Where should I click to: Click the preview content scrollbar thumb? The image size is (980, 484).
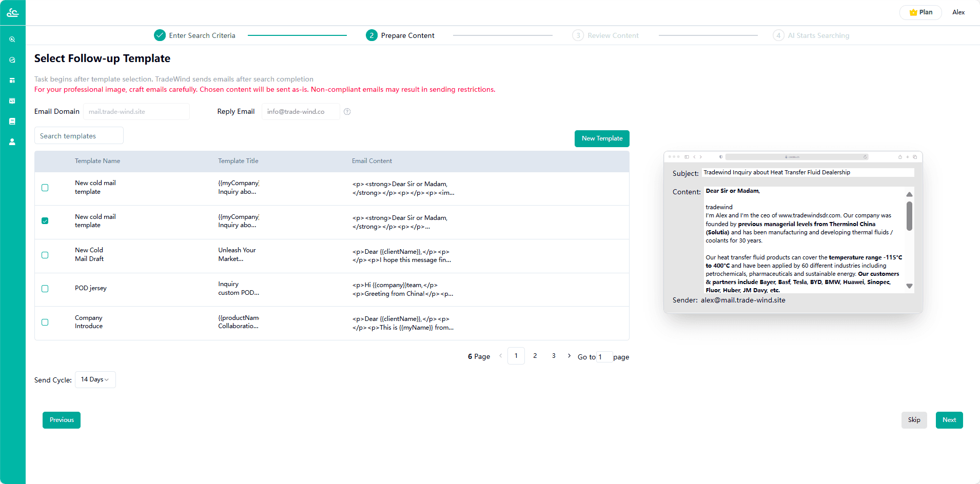pyautogui.click(x=909, y=216)
